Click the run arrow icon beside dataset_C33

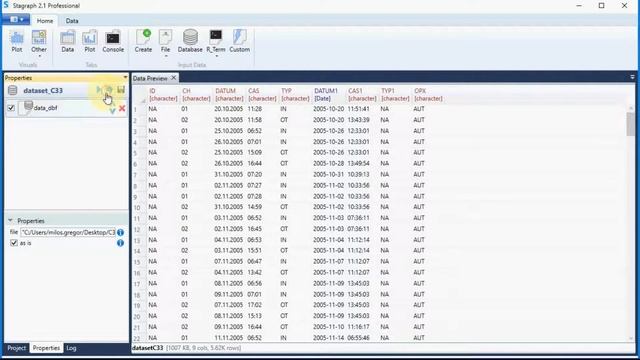[99, 89]
